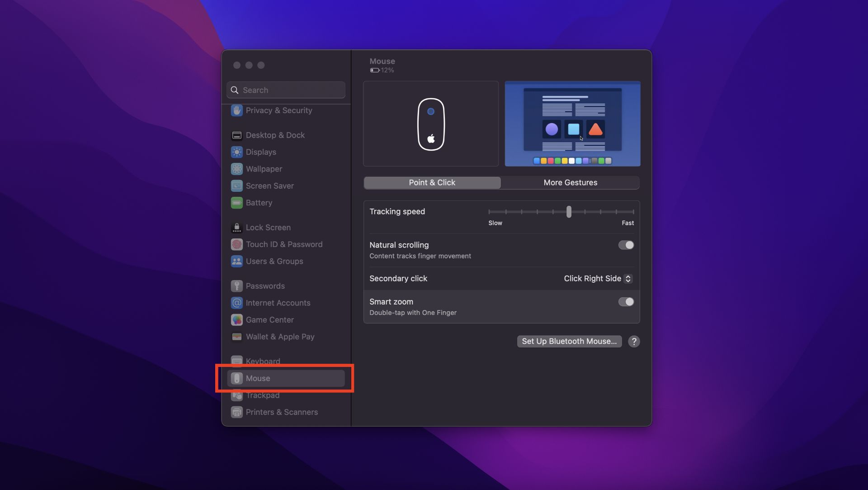Select Touch ID & Password label
This screenshot has width=868, height=490.
point(284,244)
